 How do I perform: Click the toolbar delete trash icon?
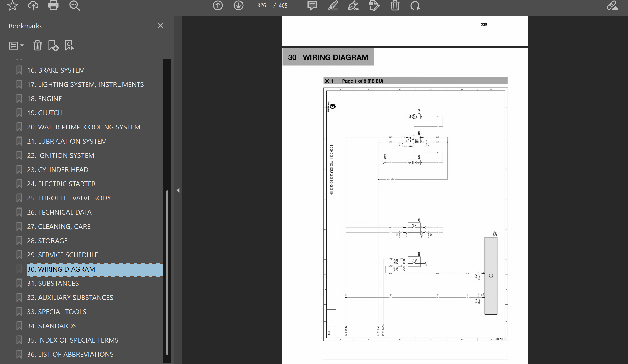click(395, 5)
